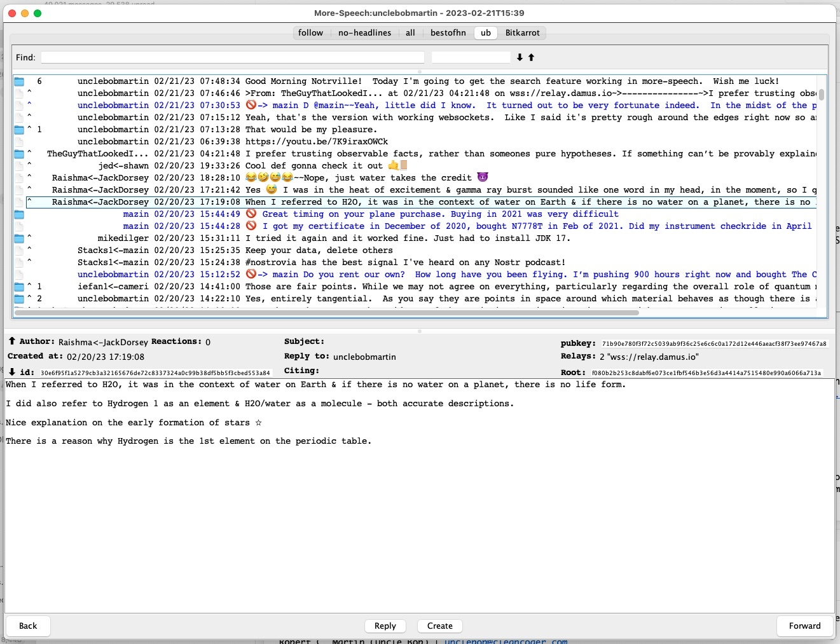
Task: Click the window title More-Speech:unclebobmartin
Action: pyautogui.click(x=419, y=13)
